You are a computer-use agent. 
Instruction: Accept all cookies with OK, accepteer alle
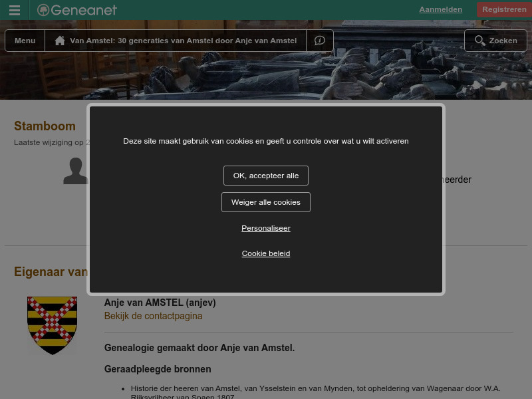pyautogui.click(x=266, y=175)
